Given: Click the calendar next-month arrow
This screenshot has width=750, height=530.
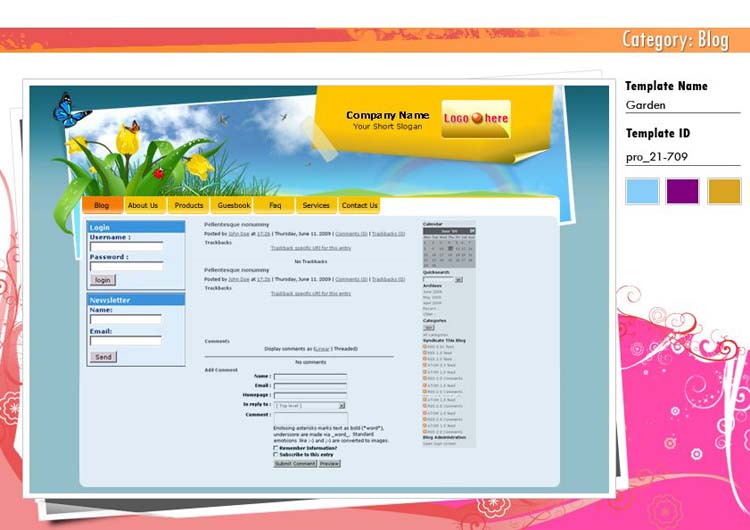Looking at the screenshot, I should 472,230.
